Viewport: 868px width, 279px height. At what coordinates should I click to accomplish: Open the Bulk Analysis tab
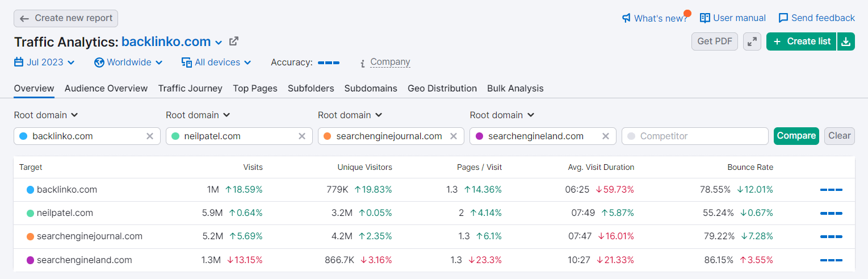tap(515, 89)
